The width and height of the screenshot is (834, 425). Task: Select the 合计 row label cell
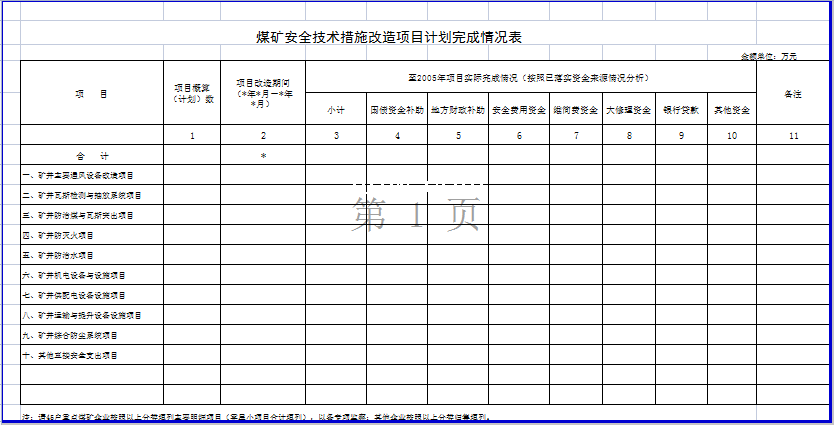(91, 156)
